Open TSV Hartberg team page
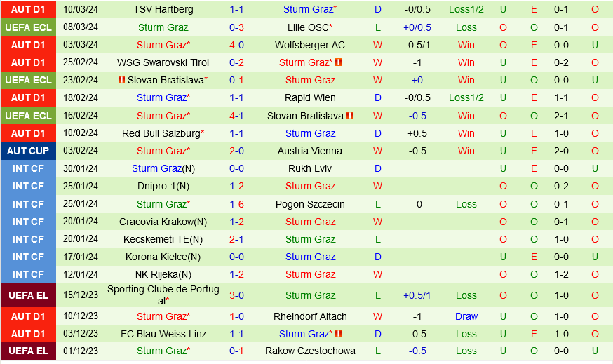This screenshot has height=364, width=613. tap(163, 10)
